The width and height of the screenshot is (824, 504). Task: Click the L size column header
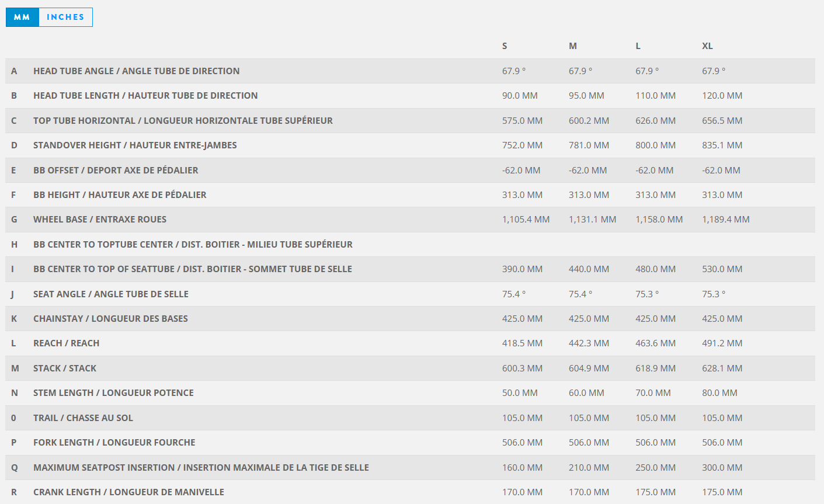(x=638, y=46)
